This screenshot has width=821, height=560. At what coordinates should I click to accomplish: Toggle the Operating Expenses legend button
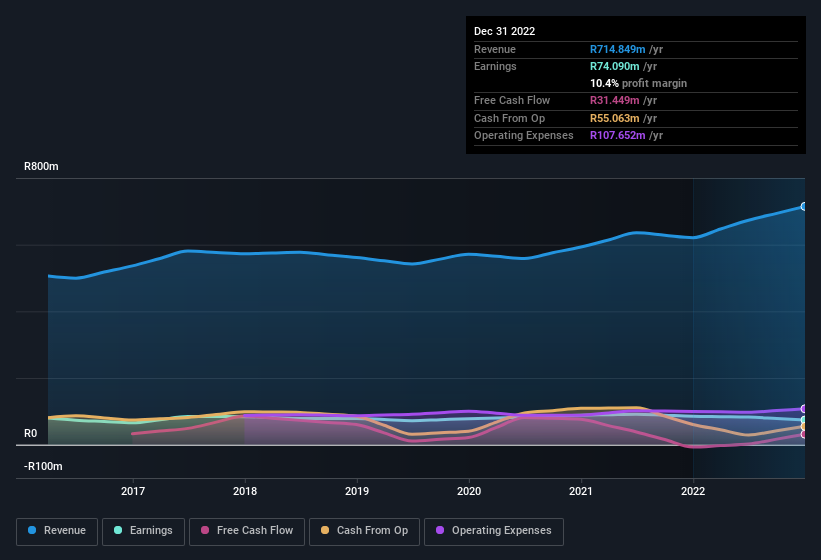493,531
